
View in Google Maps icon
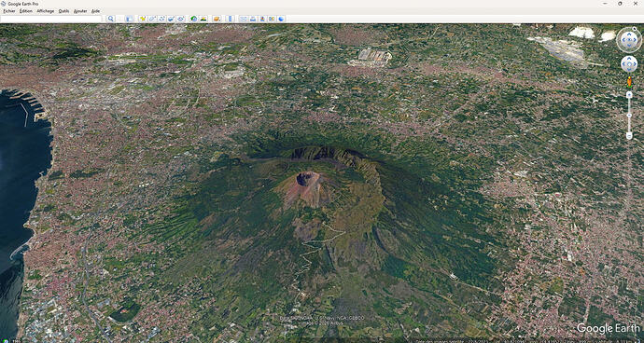[x=272, y=19]
